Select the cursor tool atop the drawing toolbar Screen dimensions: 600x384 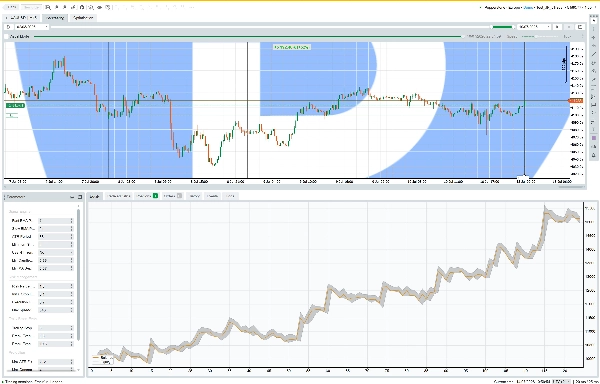(594, 21)
